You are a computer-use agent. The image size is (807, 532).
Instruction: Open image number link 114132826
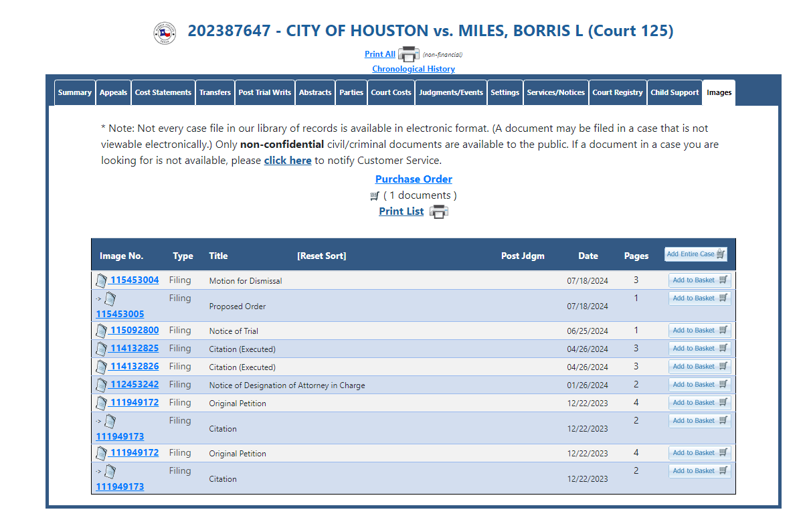(134, 366)
